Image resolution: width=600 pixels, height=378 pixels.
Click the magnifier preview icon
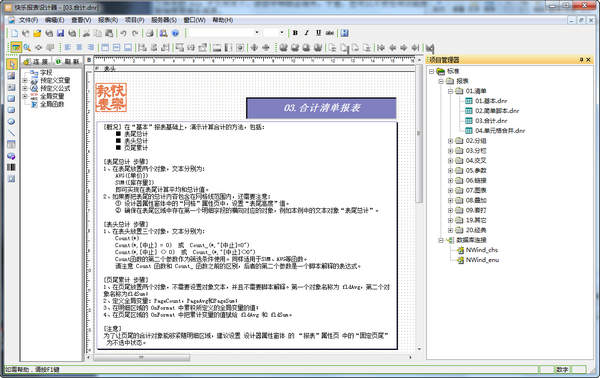point(27,47)
